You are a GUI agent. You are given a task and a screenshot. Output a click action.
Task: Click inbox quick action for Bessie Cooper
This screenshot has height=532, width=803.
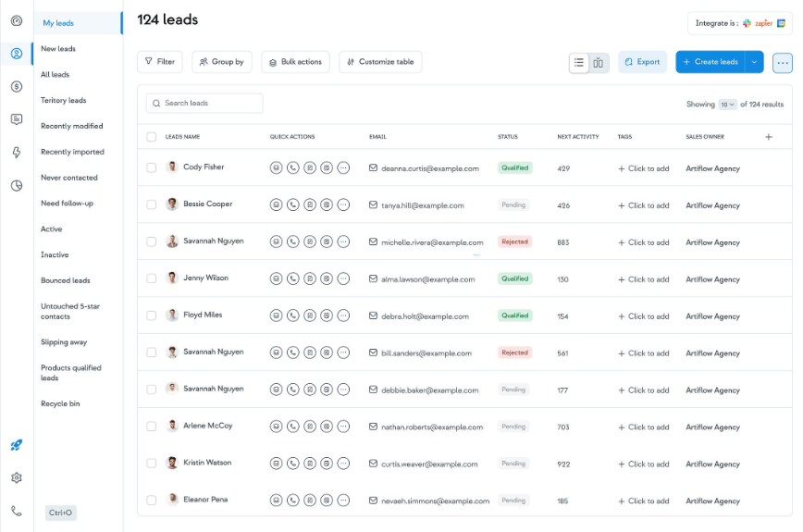pyautogui.click(x=276, y=204)
